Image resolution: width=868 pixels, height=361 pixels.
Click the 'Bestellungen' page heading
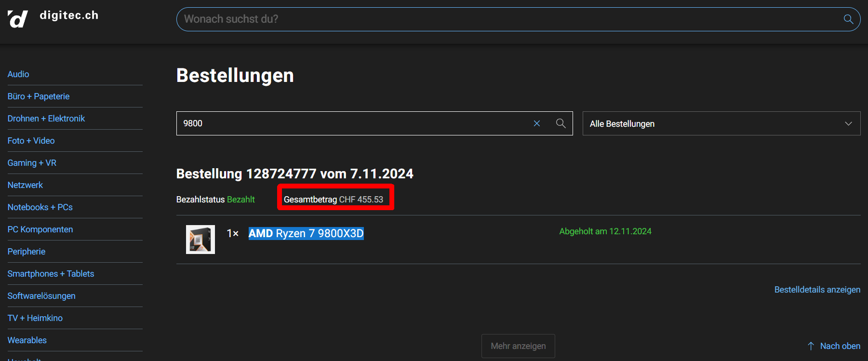point(235,76)
